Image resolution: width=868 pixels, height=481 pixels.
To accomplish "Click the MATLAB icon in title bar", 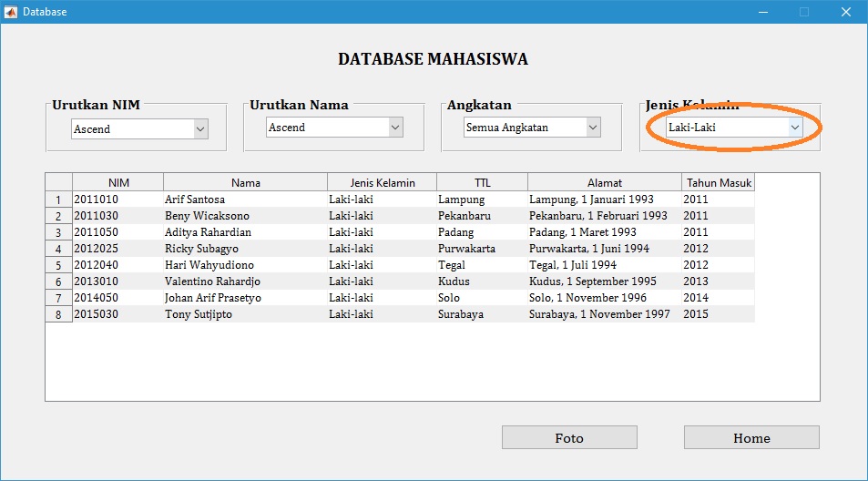I will click(11, 12).
